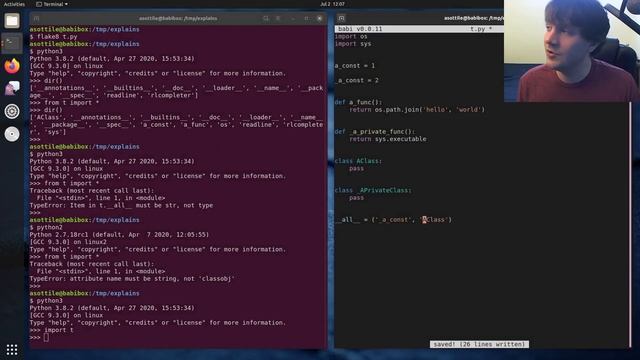Minimize the left terminal window
The width and height of the screenshot is (640, 360).
click(293, 18)
